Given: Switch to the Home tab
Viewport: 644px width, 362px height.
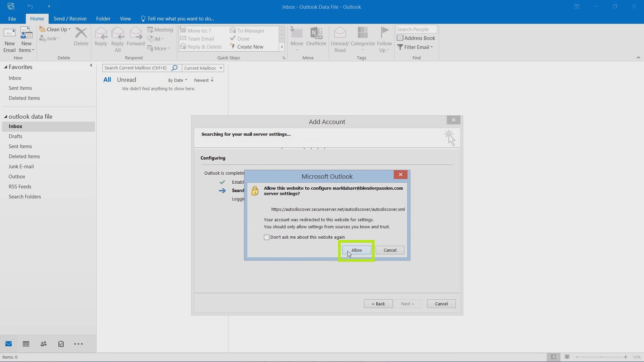Looking at the screenshot, I should (x=37, y=19).
